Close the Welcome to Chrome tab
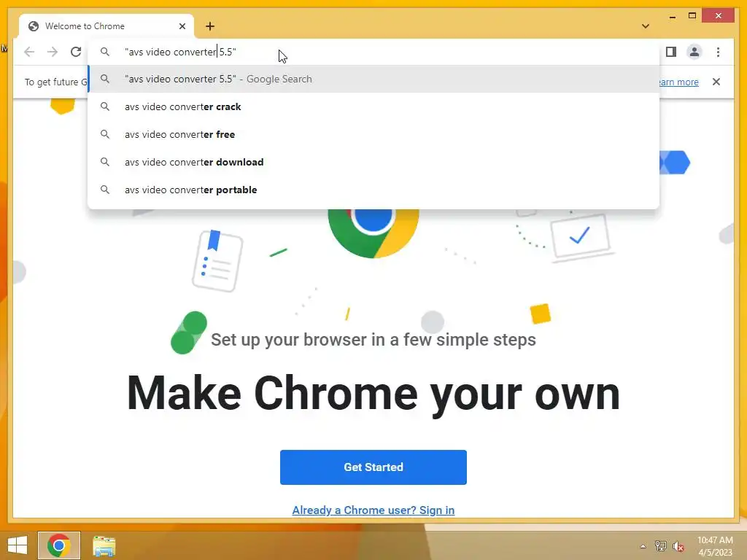 (x=182, y=26)
